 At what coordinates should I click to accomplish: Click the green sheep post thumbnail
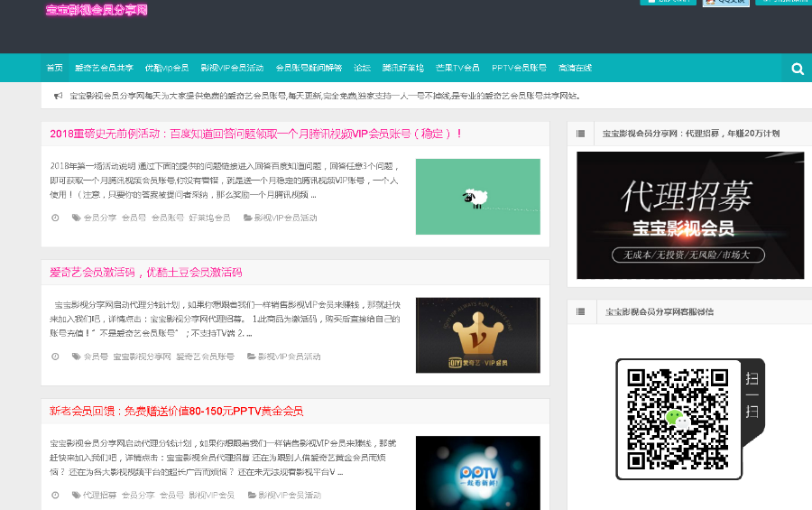point(478,197)
